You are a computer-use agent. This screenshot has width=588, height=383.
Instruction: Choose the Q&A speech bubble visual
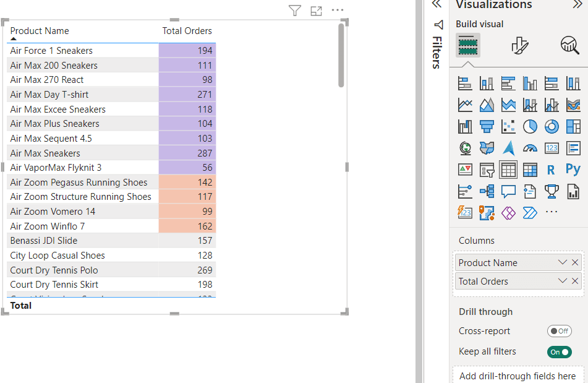tap(508, 191)
